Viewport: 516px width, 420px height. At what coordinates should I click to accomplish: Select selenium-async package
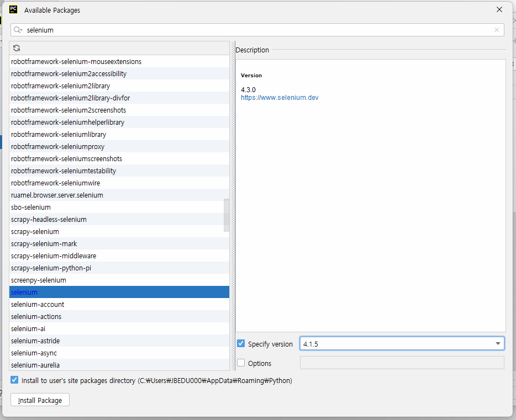pos(119,353)
